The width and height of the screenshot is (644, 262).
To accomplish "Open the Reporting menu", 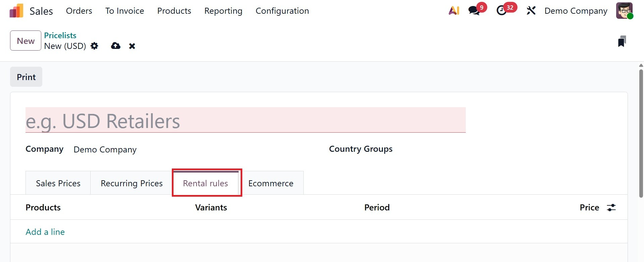I will (x=223, y=11).
